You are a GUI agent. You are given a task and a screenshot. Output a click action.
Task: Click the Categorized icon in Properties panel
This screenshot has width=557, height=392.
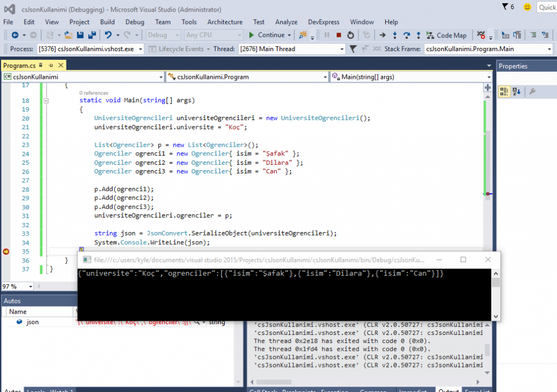click(504, 91)
